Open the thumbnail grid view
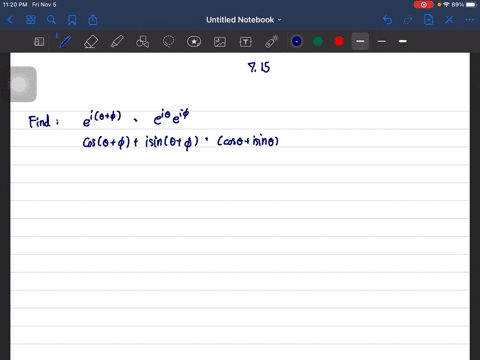 (x=31, y=20)
